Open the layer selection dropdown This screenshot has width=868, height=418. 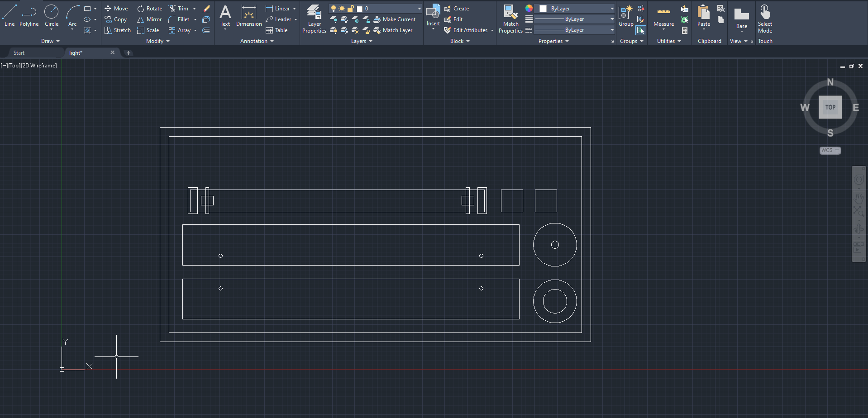[419, 8]
